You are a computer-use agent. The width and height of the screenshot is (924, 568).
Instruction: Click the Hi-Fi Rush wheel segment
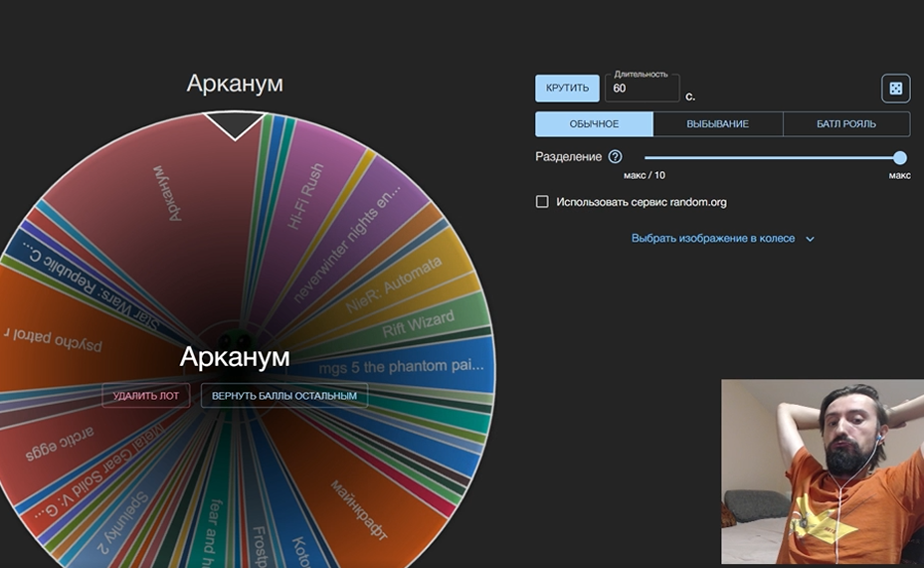click(305, 196)
